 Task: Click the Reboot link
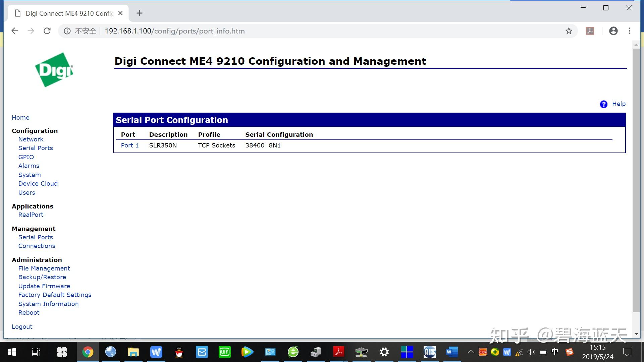(29, 313)
